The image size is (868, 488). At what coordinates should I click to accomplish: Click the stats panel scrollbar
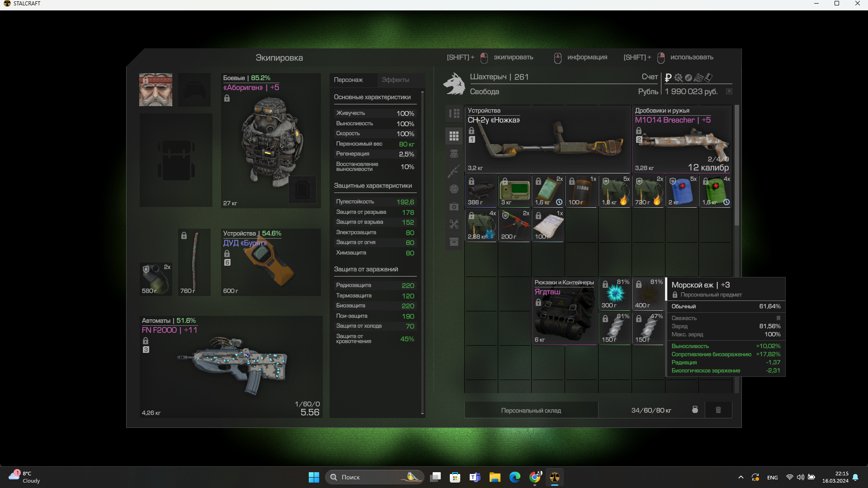coord(422,253)
